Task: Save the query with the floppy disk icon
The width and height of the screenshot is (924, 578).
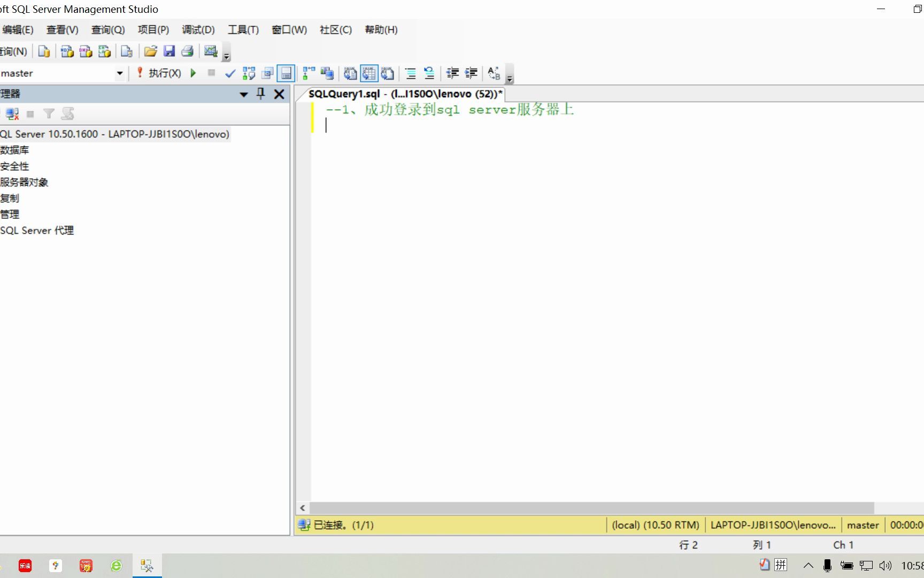Action: pos(170,51)
